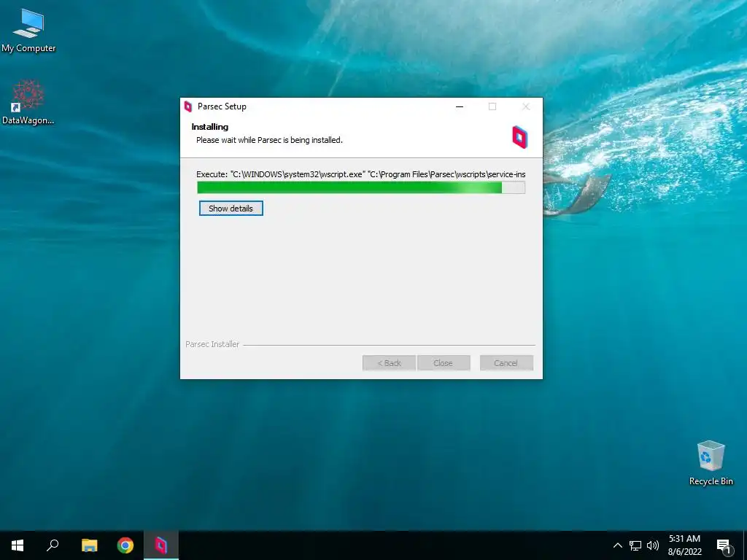Click the Cancel button in Parsec Setup
This screenshot has width=747, height=560.
506,363
